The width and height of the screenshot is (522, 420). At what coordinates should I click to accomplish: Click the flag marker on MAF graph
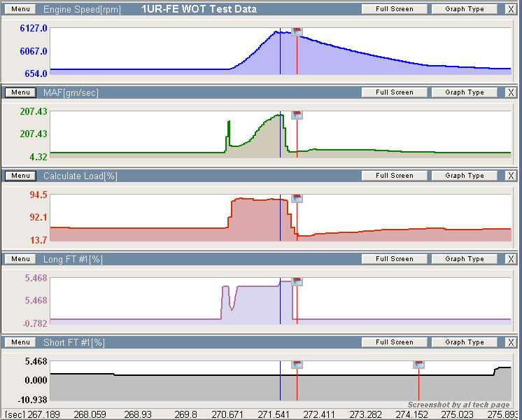297,115
